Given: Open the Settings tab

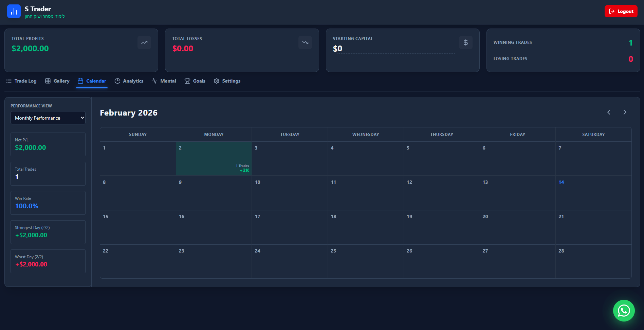Looking at the screenshot, I should pos(227,81).
